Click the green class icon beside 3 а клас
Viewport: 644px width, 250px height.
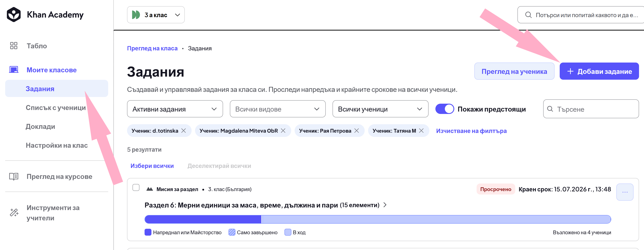pos(136,15)
